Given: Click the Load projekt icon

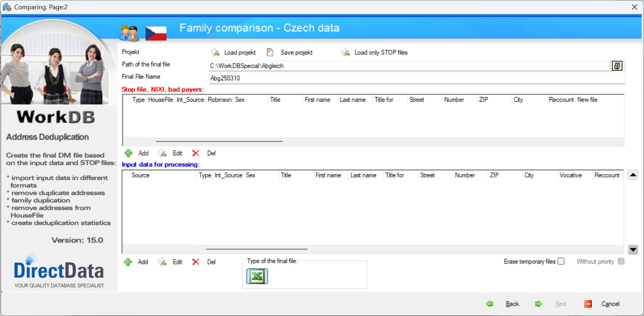Looking at the screenshot, I should 215,52.
